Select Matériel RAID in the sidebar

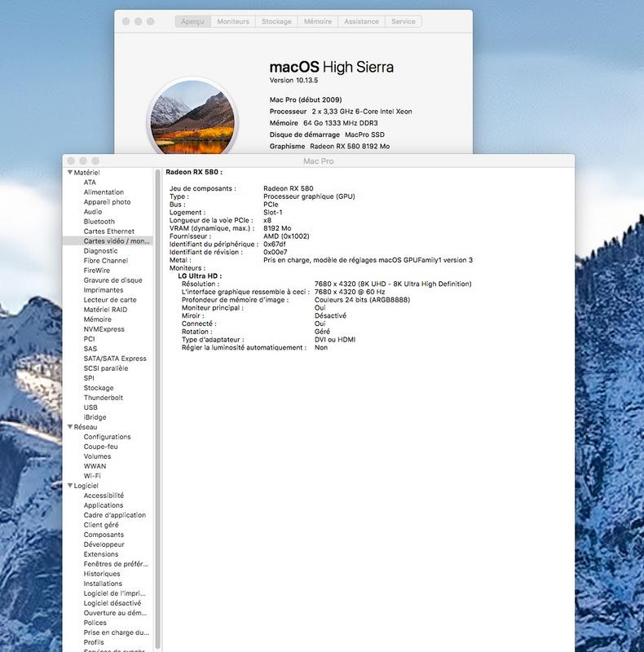coord(105,310)
